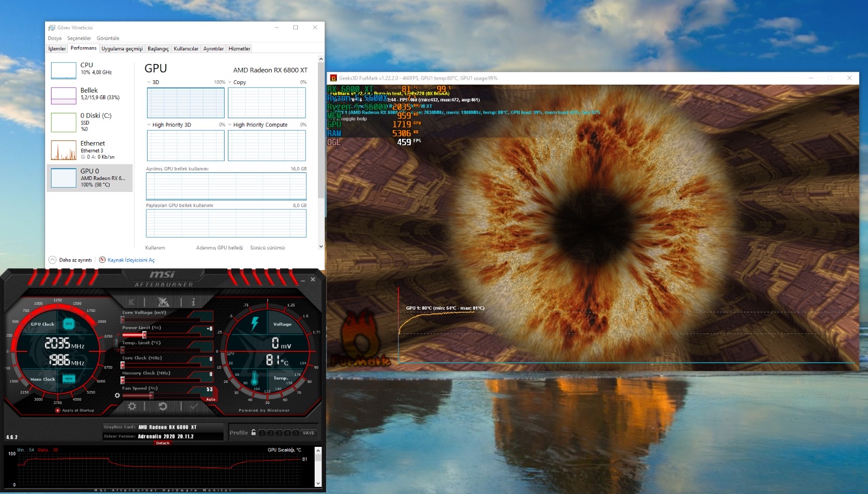868x494 pixels.
Task: Click the small fan settings gear next to Fan Speed
Action: (117, 395)
